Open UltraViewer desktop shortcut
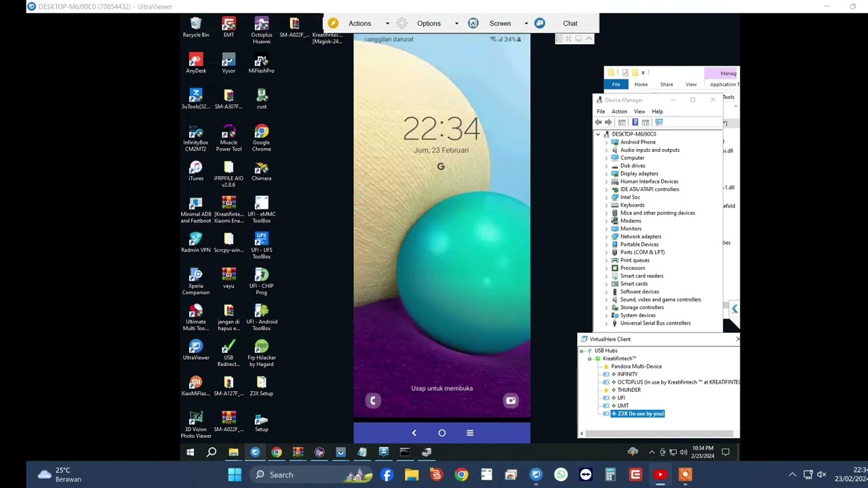The width and height of the screenshot is (868, 488). click(195, 351)
